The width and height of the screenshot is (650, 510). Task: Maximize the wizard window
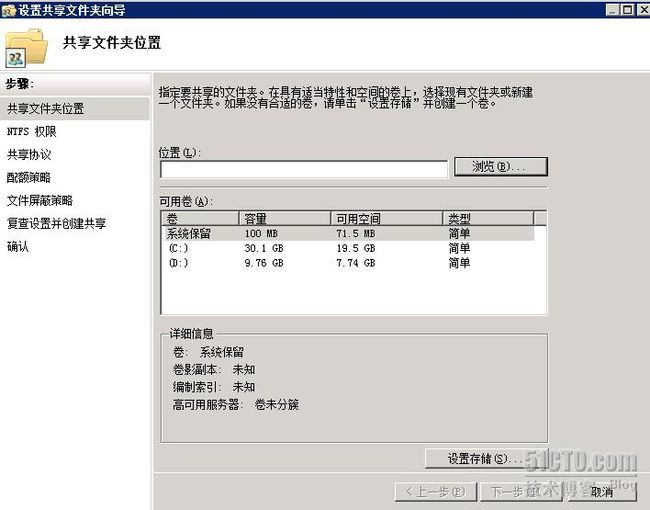pos(628,10)
